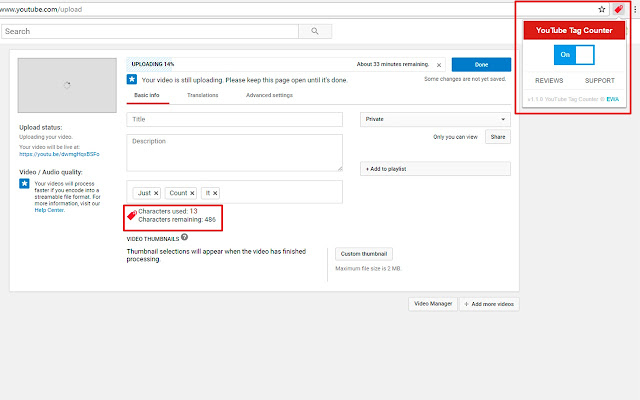
Task: Open Chrome's three-dot menu
Action: 635,9
